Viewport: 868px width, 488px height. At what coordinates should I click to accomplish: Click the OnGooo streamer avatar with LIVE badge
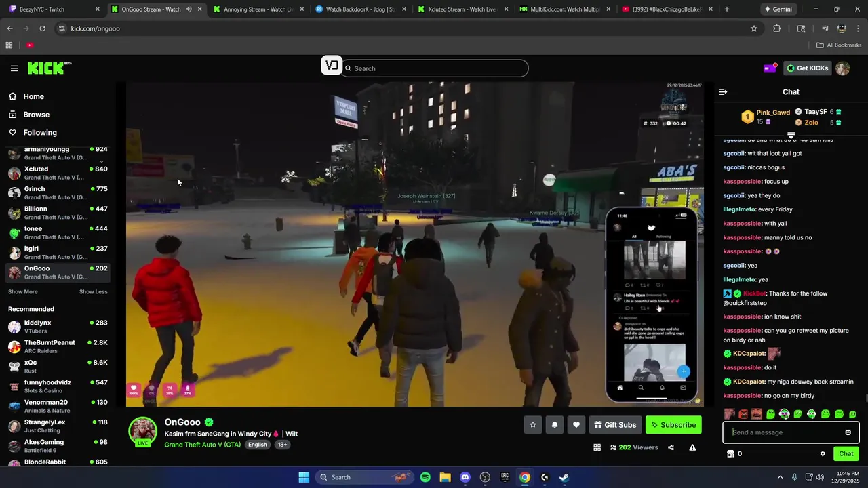(143, 432)
